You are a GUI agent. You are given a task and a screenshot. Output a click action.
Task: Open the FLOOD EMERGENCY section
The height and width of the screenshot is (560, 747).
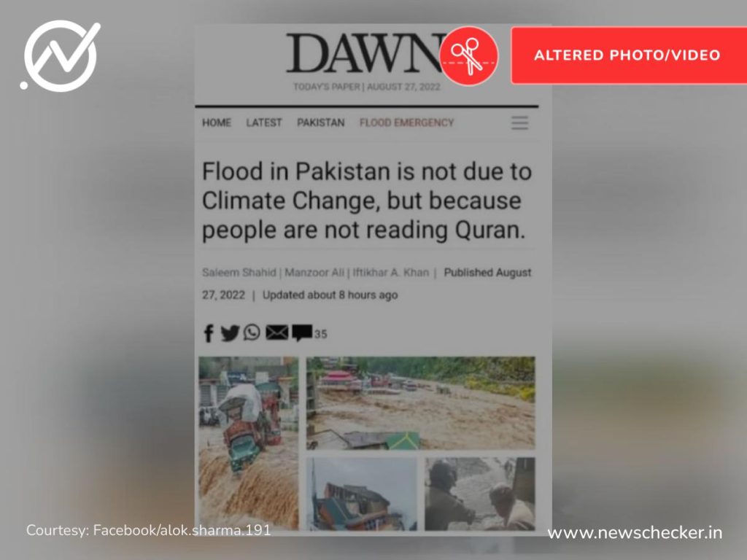coord(406,122)
